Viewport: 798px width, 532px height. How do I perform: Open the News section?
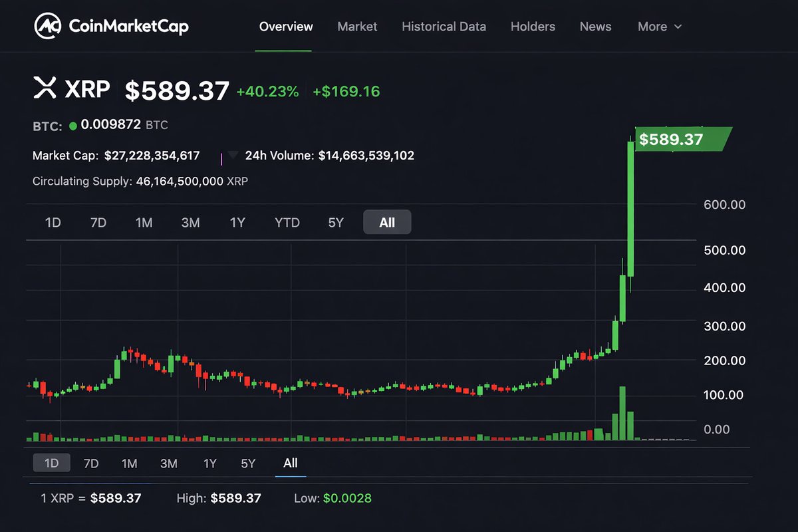click(x=595, y=27)
